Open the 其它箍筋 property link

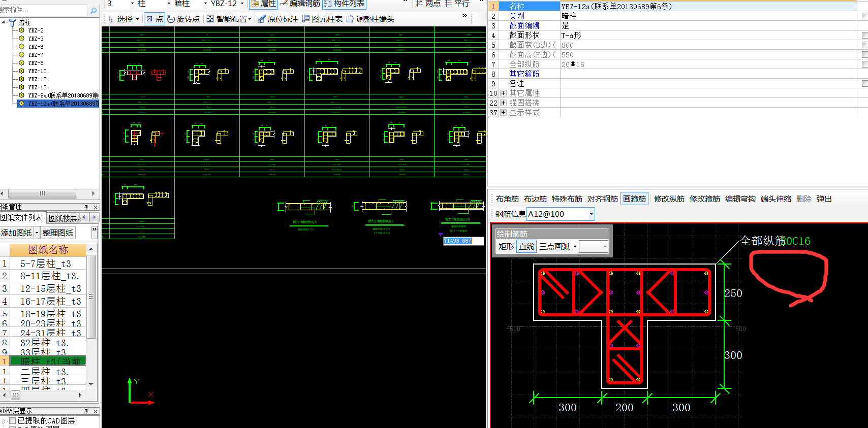pos(524,74)
